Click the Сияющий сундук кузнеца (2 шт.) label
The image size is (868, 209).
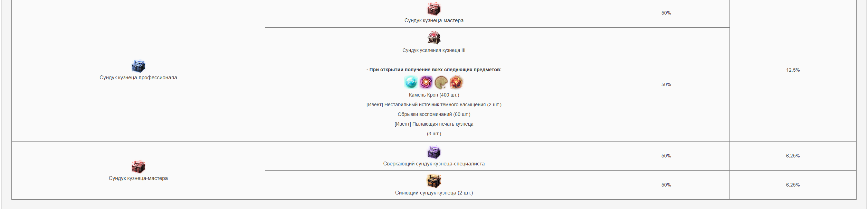[x=434, y=193]
